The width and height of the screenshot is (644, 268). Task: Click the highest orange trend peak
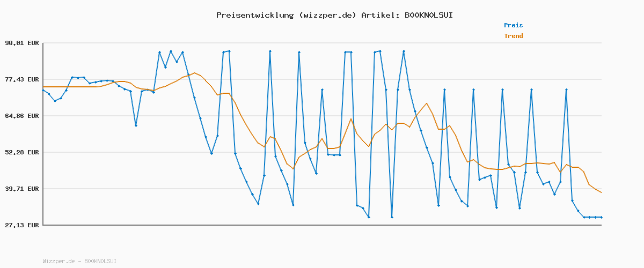pyautogui.click(x=194, y=73)
